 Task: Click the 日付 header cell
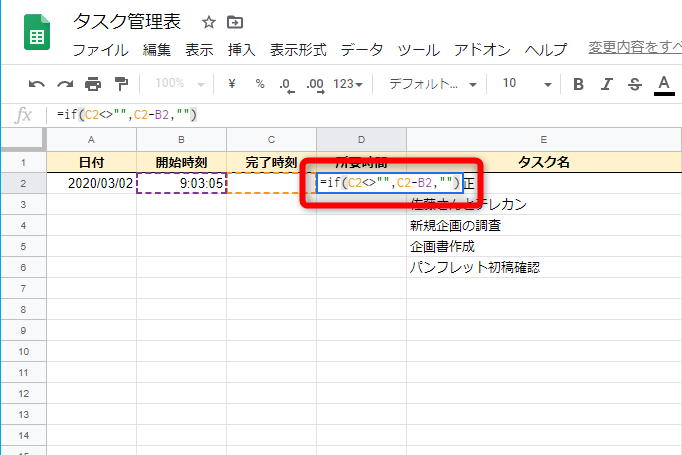pyautogui.click(x=91, y=163)
